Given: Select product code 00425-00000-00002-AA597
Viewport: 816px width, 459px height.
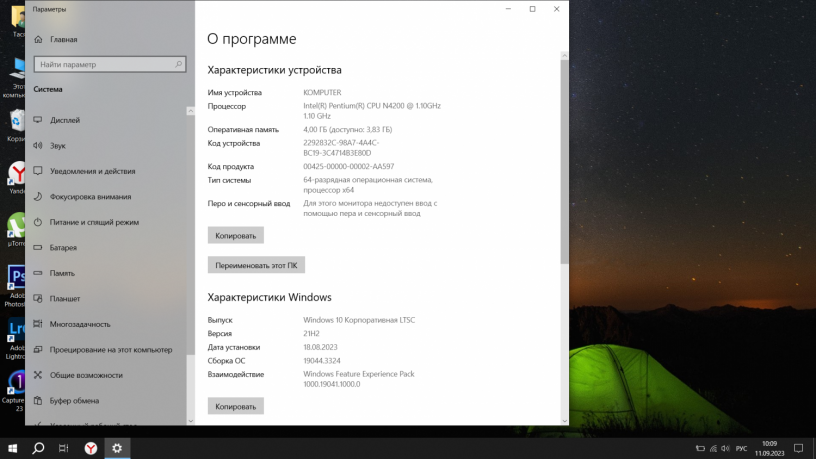Looking at the screenshot, I should [349, 167].
